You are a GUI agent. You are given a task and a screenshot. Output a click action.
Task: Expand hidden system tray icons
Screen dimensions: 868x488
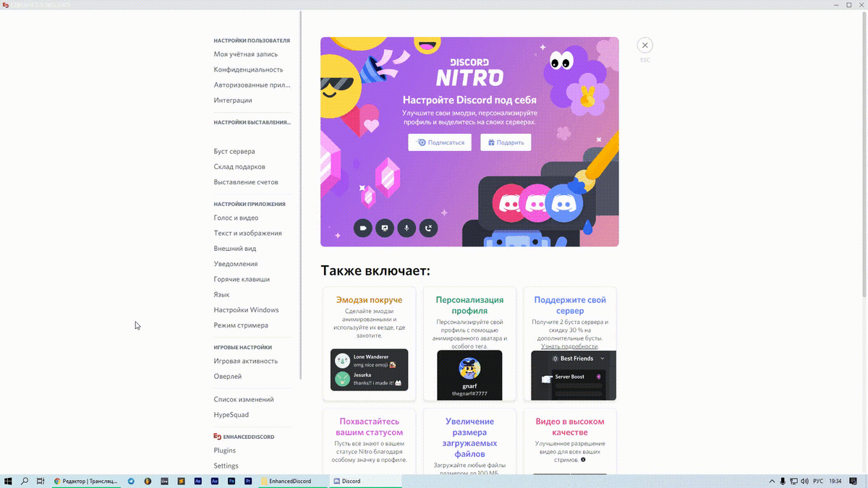click(x=773, y=481)
